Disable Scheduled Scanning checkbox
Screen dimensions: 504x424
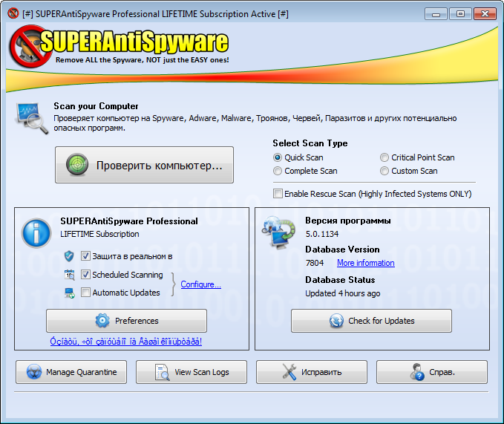85,275
